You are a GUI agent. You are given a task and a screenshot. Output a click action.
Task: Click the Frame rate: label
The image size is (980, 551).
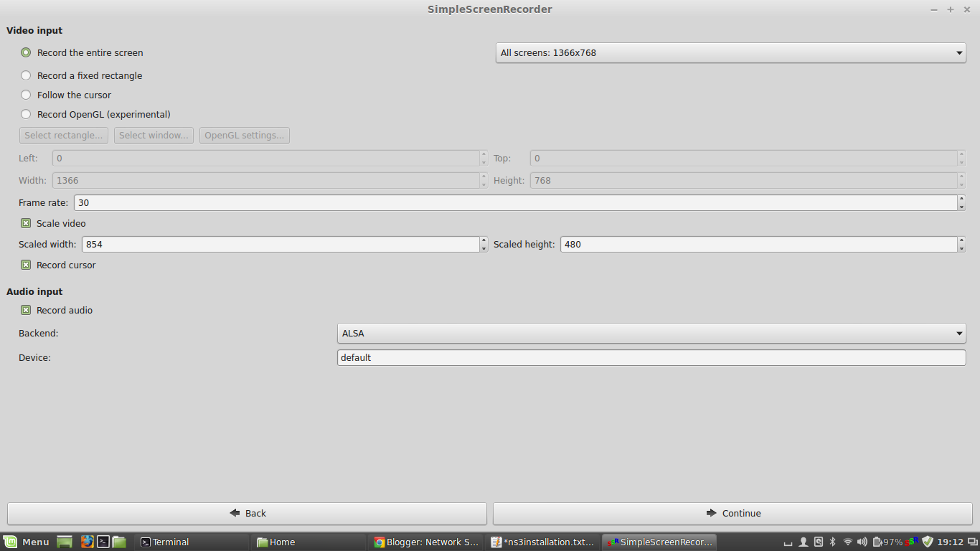click(x=44, y=203)
